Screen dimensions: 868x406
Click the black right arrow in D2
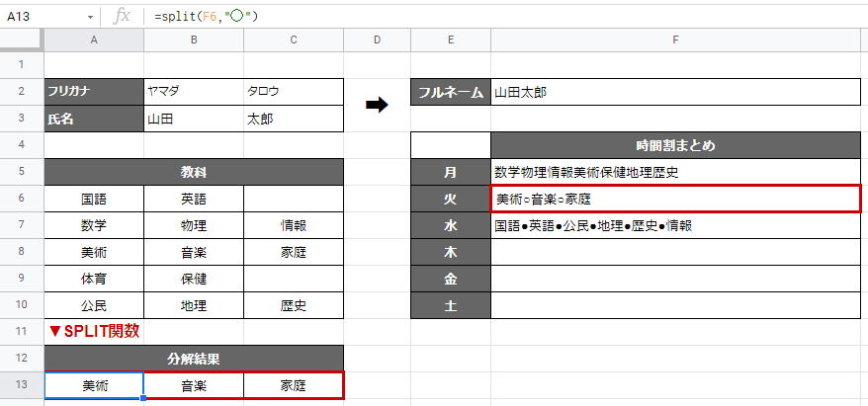(x=377, y=105)
